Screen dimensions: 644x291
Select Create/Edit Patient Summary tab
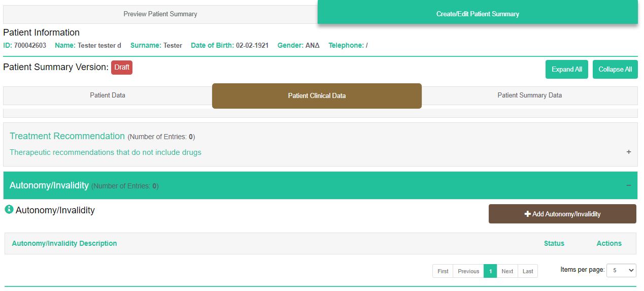point(477,14)
